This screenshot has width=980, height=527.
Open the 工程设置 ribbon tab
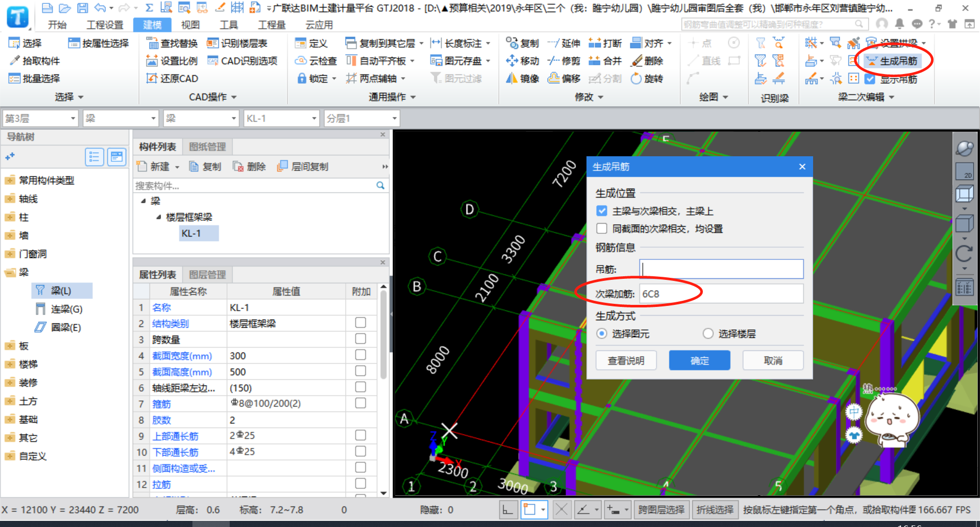[x=105, y=25]
